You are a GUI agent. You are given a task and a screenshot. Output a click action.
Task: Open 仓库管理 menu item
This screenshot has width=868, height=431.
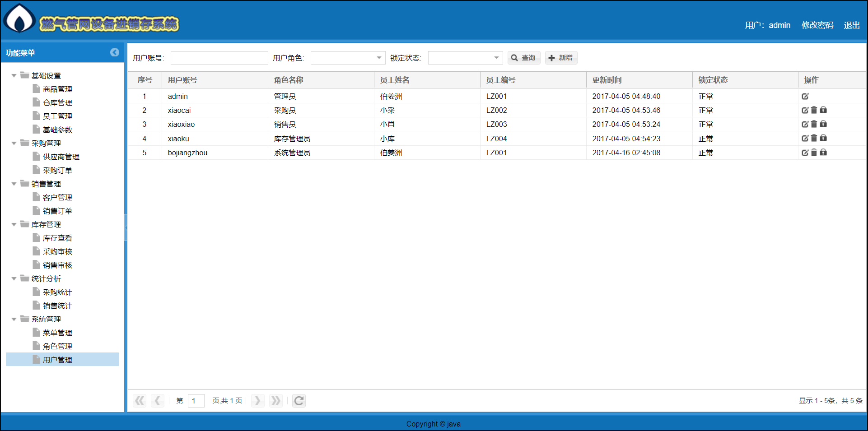pos(57,102)
